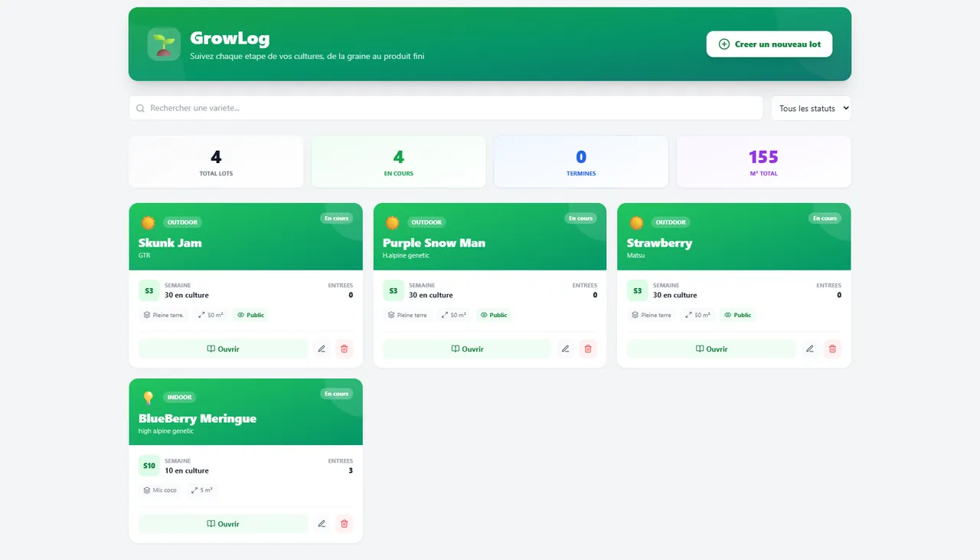
Task: Open the BlueBerry Meringue lot
Action: click(223, 524)
